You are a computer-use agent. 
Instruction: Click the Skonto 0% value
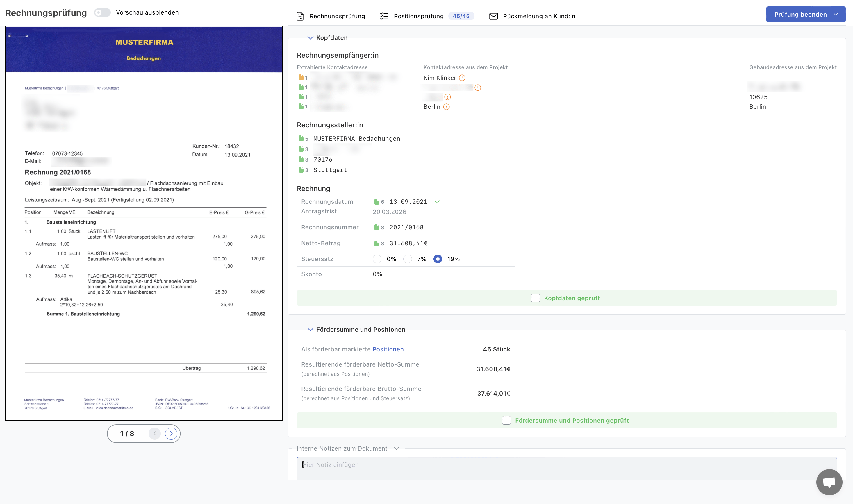click(x=377, y=274)
